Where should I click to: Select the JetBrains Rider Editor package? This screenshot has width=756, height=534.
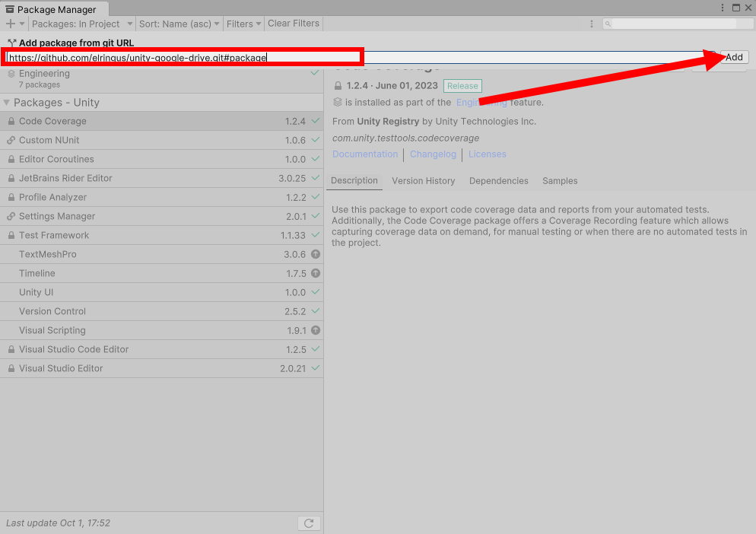161,178
